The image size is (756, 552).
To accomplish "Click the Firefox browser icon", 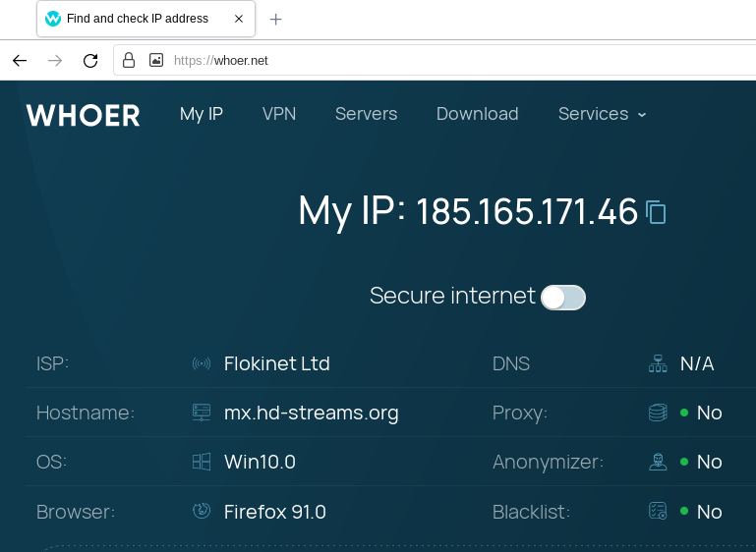I will pyautogui.click(x=202, y=511).
